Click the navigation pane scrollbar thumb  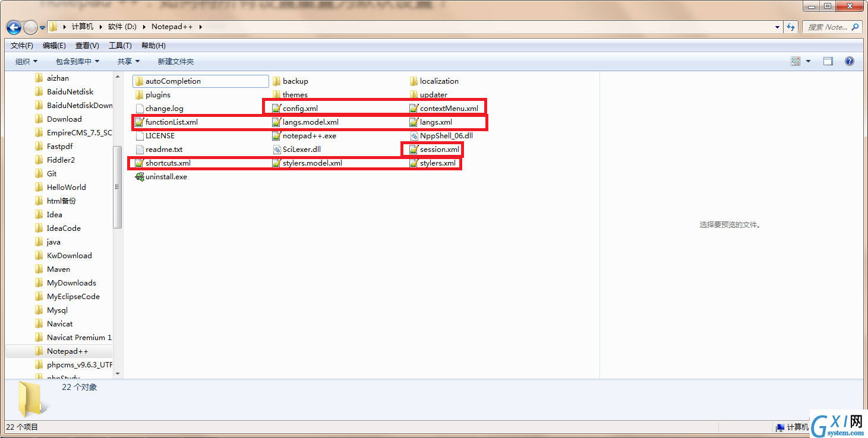click(117, 187)
